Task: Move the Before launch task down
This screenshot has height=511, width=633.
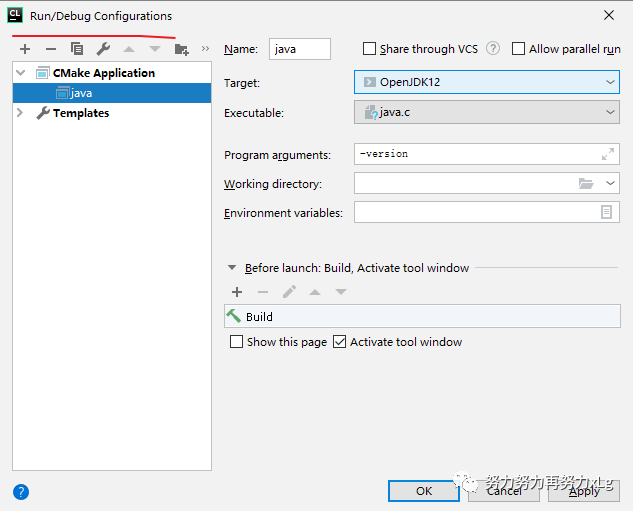Action: click(341, 292)
